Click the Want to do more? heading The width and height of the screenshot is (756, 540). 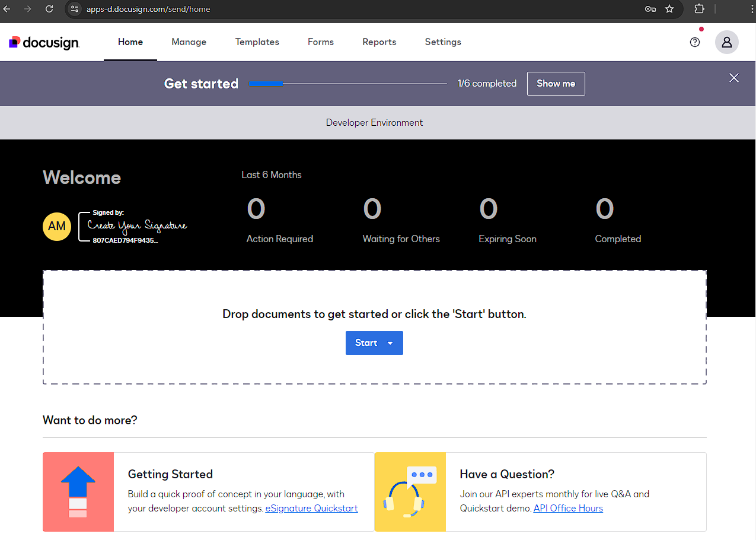click(90, 420)
